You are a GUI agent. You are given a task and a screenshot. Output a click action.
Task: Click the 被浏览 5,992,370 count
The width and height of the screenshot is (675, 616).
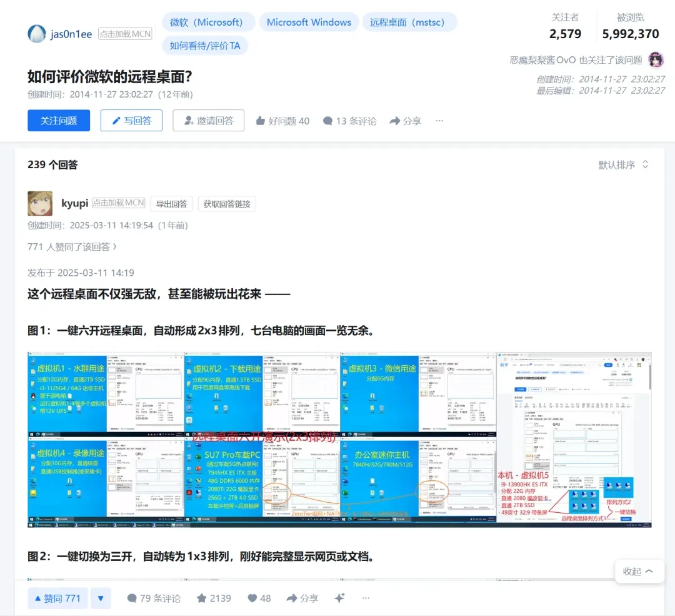[630, 26]
